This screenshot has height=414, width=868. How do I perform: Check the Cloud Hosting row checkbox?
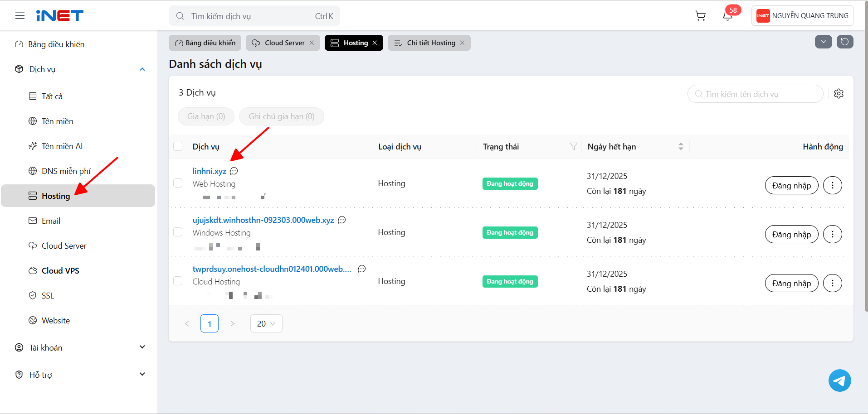[x=178, y=281]
